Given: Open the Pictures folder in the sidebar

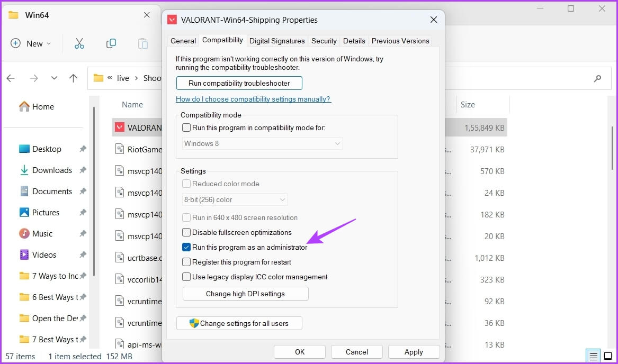Looking at the screenshot, I should [x=39, y=212].
